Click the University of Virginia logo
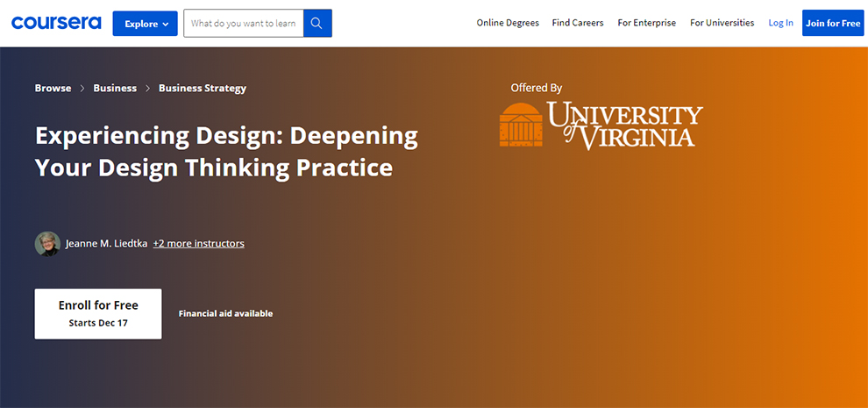Viewport: 868px width, 408px height. point(601,125)
